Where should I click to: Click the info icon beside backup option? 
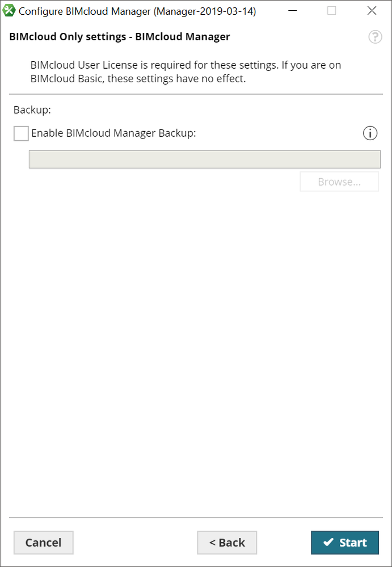370,133
